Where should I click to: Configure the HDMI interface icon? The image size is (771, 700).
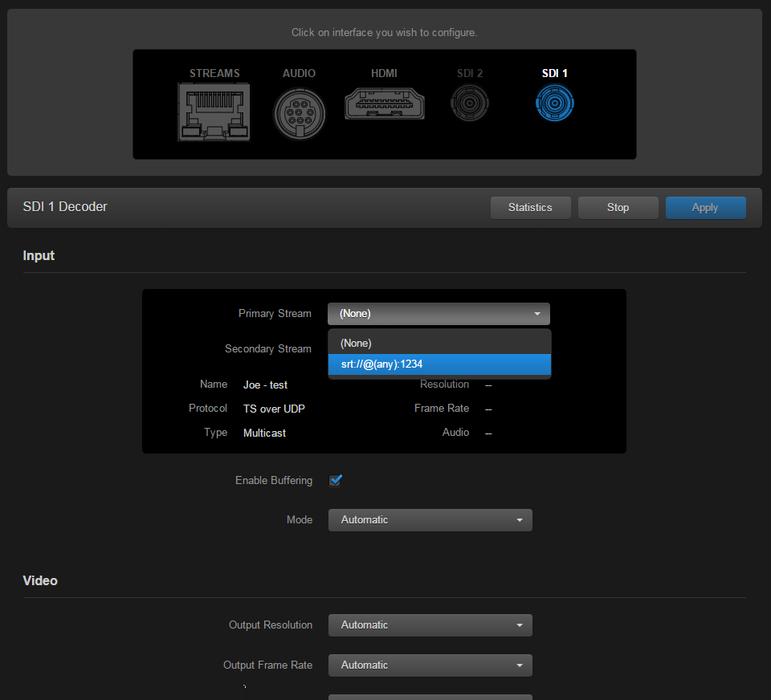(384, 104)
